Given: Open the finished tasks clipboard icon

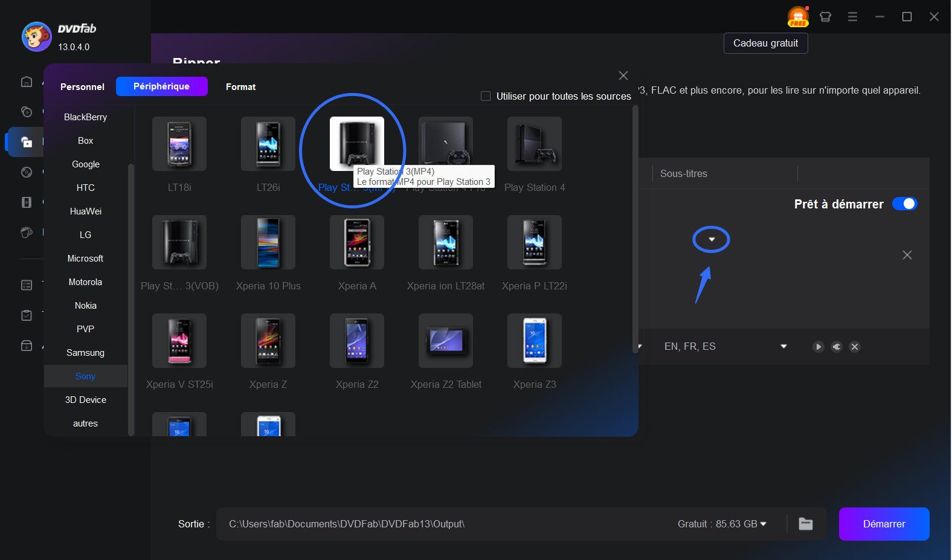Looking at the screenshot, I should 27,315.
